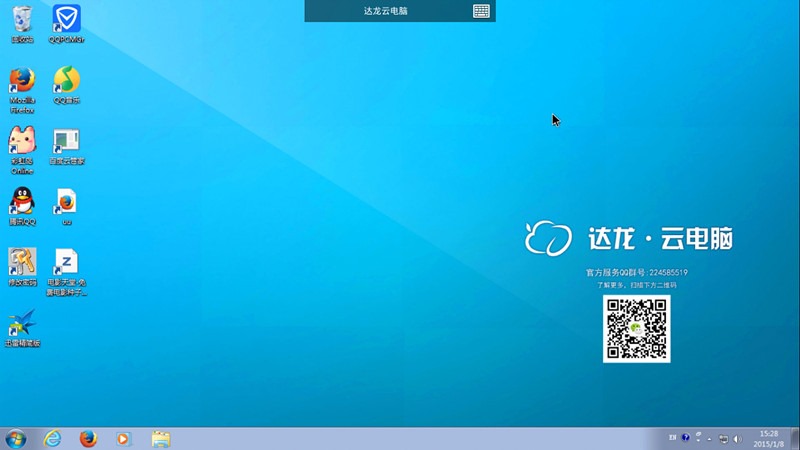This screenshot has width=800, height=450.
Task: Launch Tencent QQ penguin shortcut
Action: tap(22, 206)
